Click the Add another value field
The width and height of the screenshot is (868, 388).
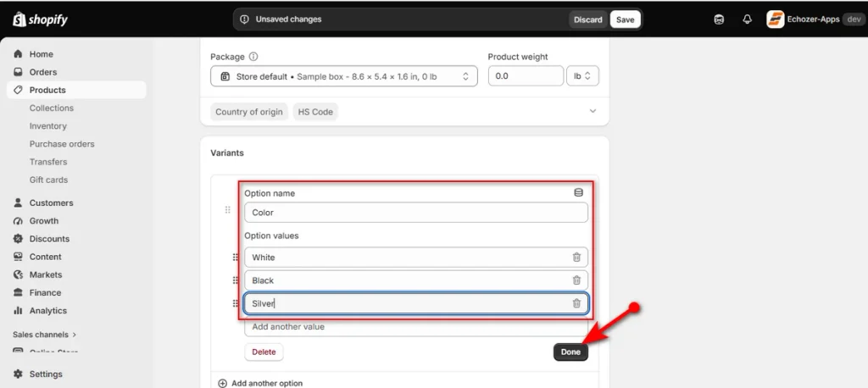(416, 326)
